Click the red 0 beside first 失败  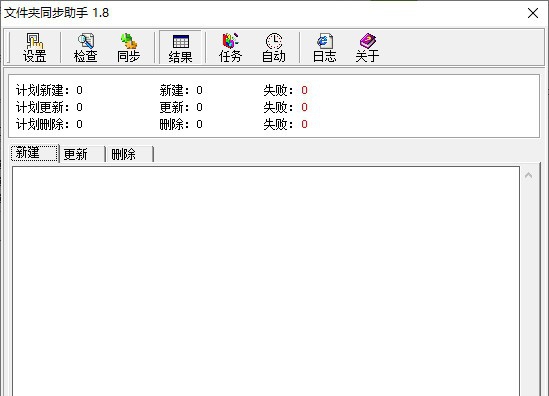[304, 90]
